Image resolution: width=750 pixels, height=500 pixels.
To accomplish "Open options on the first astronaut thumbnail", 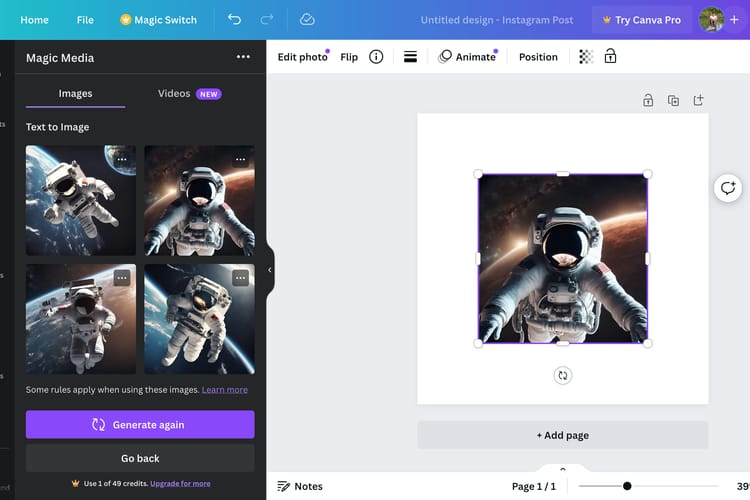I will point(122,159).
